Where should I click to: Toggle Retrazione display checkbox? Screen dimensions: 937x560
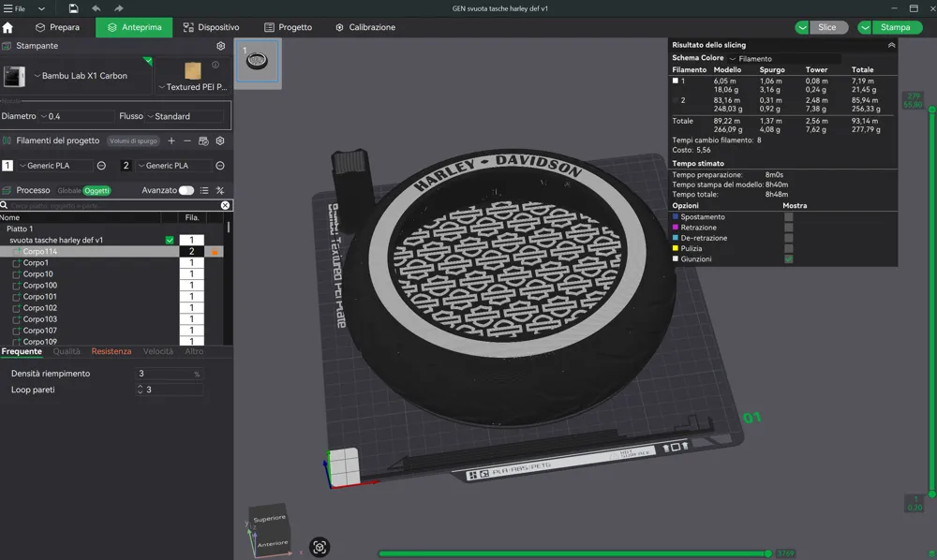[x=789, y=228]
